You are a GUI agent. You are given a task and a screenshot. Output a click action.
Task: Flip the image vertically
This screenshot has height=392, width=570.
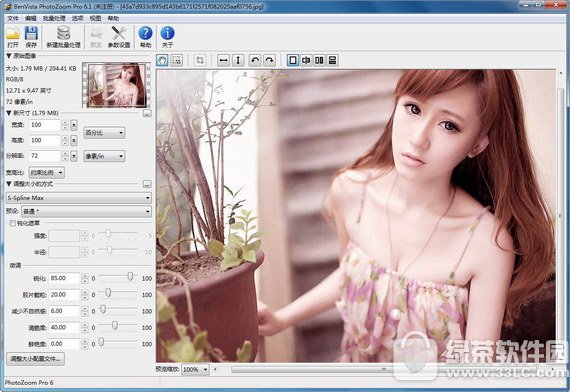(238, 60)
